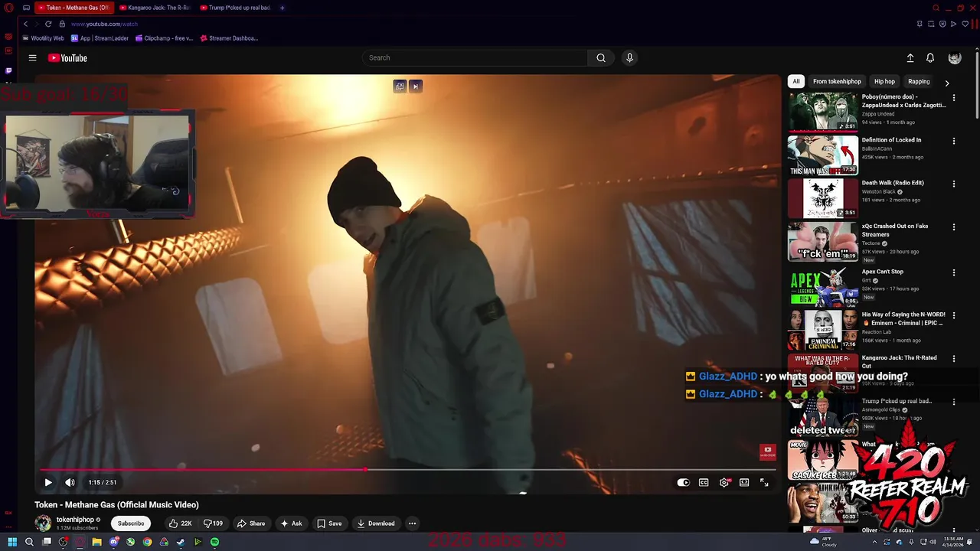Screen dimensions: 980x551
Task: Open the tokenhiphop channel name link
Action: [x=75, y=520]
